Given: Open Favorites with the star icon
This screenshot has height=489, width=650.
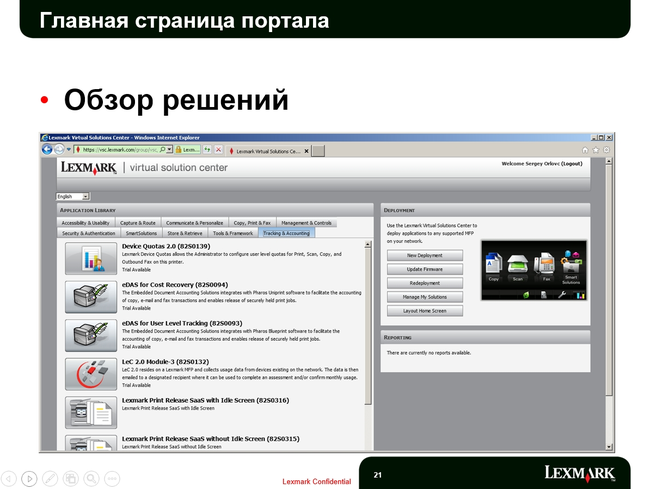Looking at the screenshot, I should click(x=596, y=150).
